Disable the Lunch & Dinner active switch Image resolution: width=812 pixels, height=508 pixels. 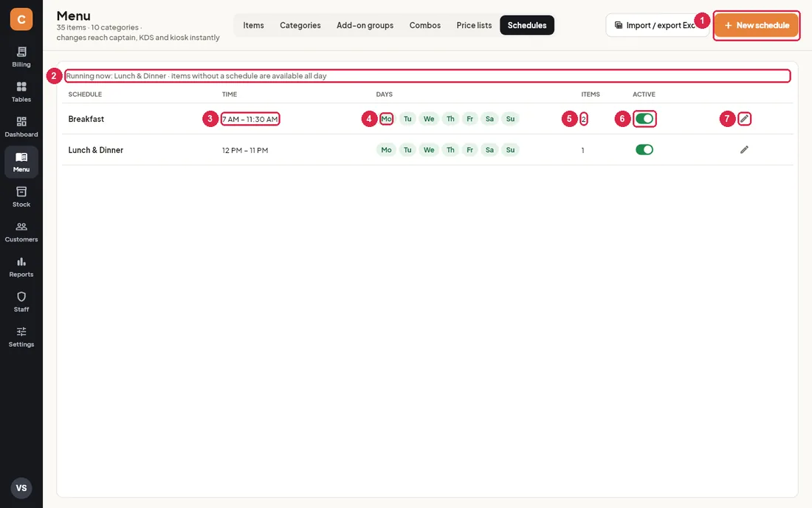[644, 150]
